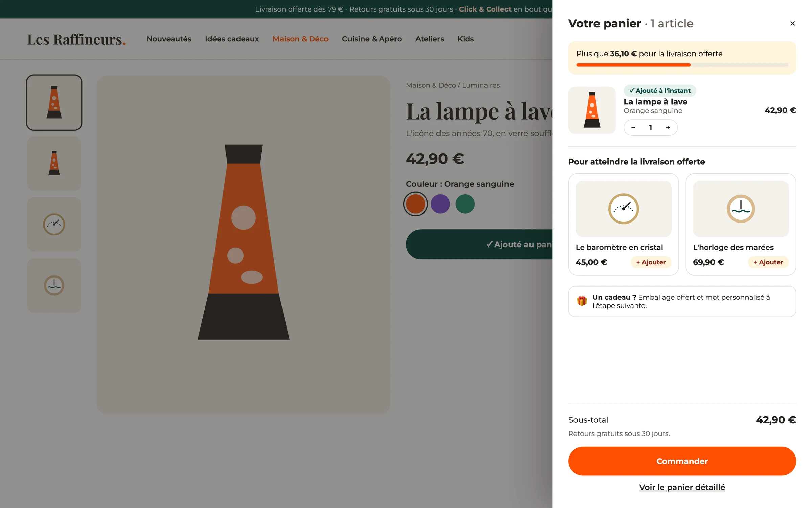This screenshot has height=508, width=812.
Task: Click the La lampe à lave cart item title
Action: point(655,102)
